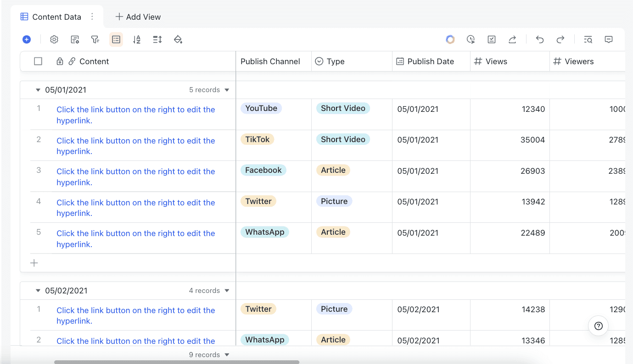Select the Views cell showing 13942

click(x=510, y=207)
